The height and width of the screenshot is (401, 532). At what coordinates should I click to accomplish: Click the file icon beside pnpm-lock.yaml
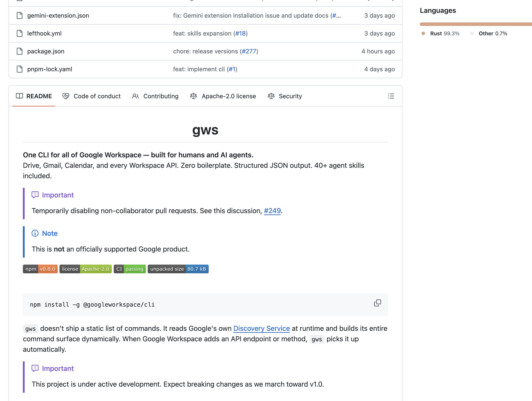(19, 69)
